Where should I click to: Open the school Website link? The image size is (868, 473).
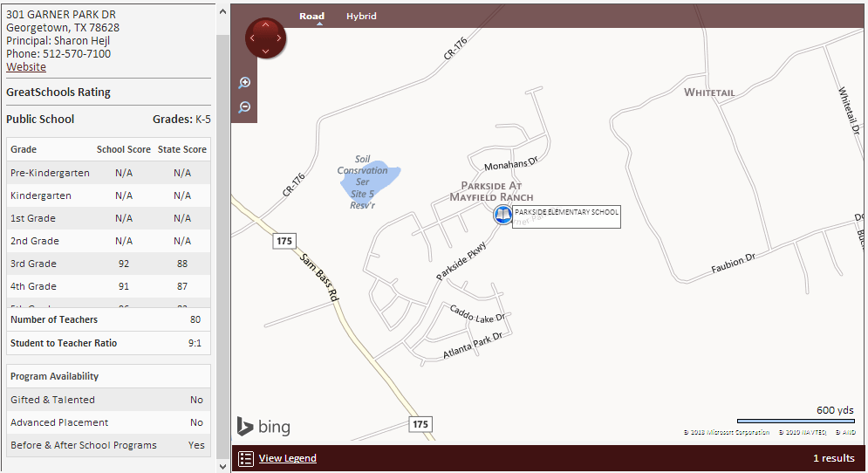click(26, 66)
